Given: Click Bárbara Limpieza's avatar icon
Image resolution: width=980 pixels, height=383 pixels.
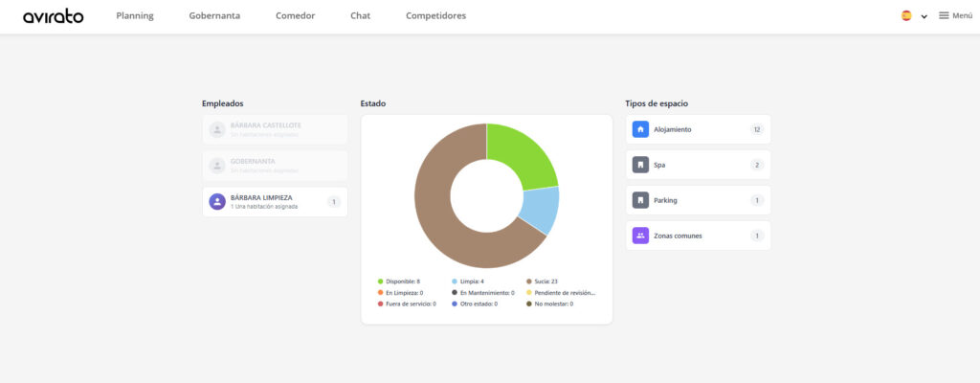Looking at the screenshot, I should point(217,201).
